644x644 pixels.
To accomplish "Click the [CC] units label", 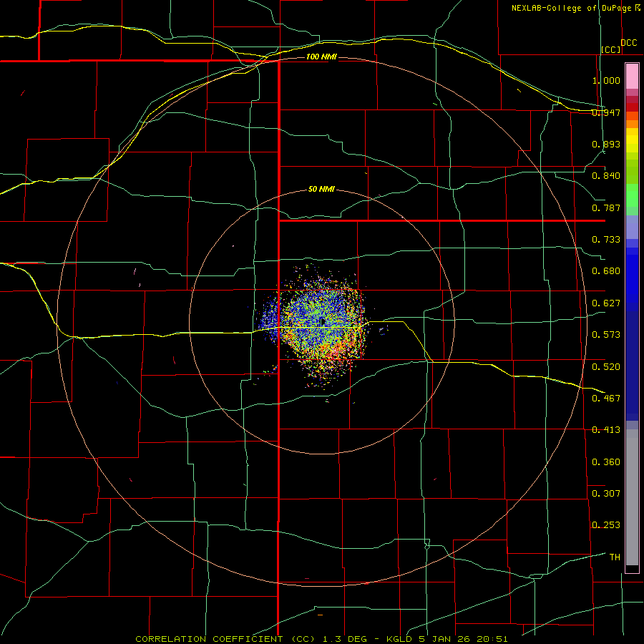I will 611,49.
